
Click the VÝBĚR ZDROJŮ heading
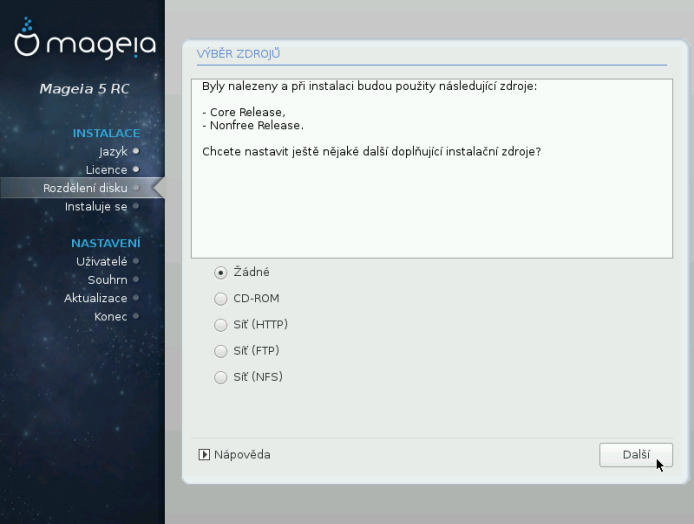click(238, 54)
